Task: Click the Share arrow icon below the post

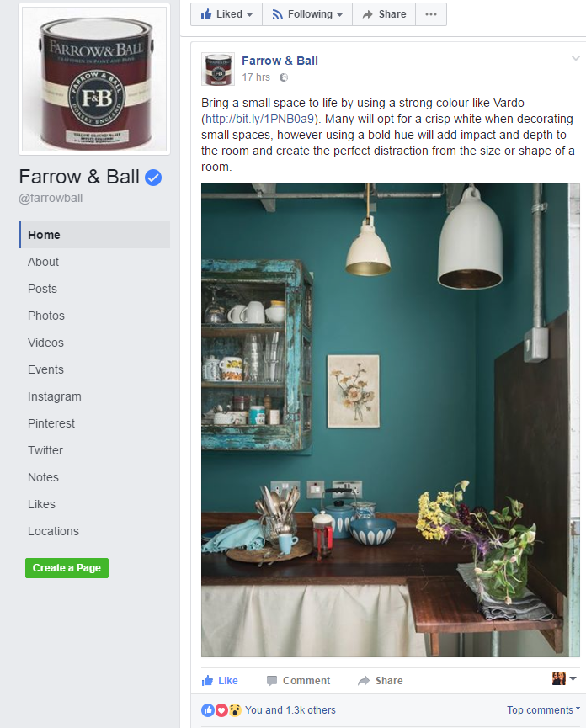Action: [364, 681]
